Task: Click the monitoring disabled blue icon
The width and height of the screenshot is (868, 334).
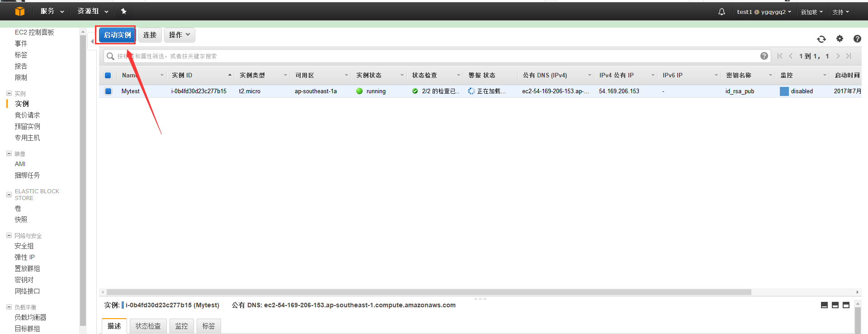Action: 784,91
